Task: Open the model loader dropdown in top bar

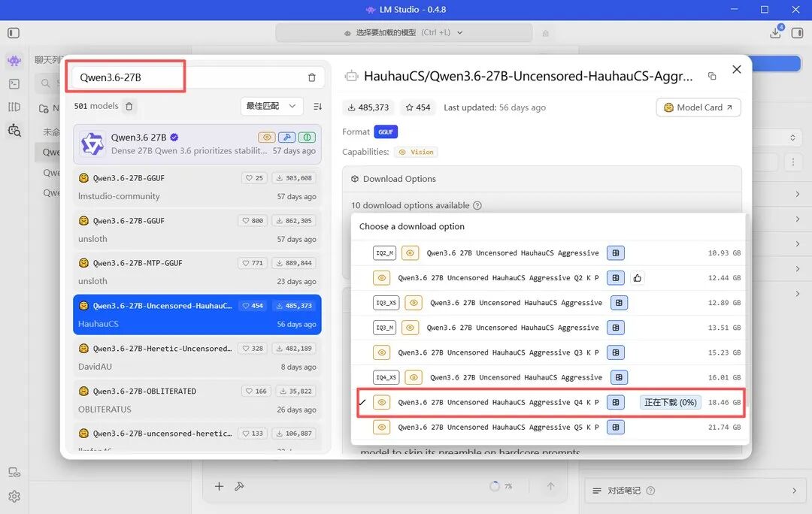Action: [x=404, y=32]
